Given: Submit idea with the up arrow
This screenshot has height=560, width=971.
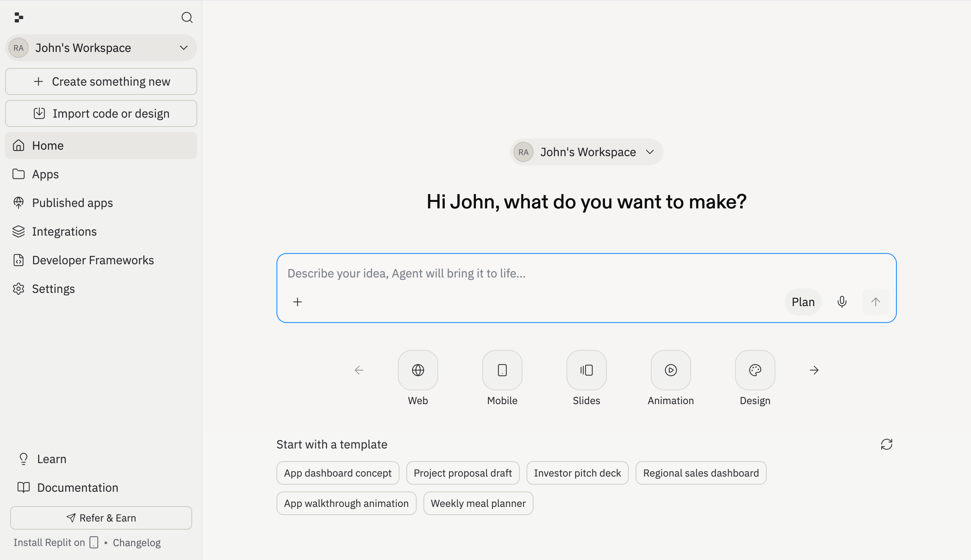Looking at the screenshot, I should (x=875, y=302).
